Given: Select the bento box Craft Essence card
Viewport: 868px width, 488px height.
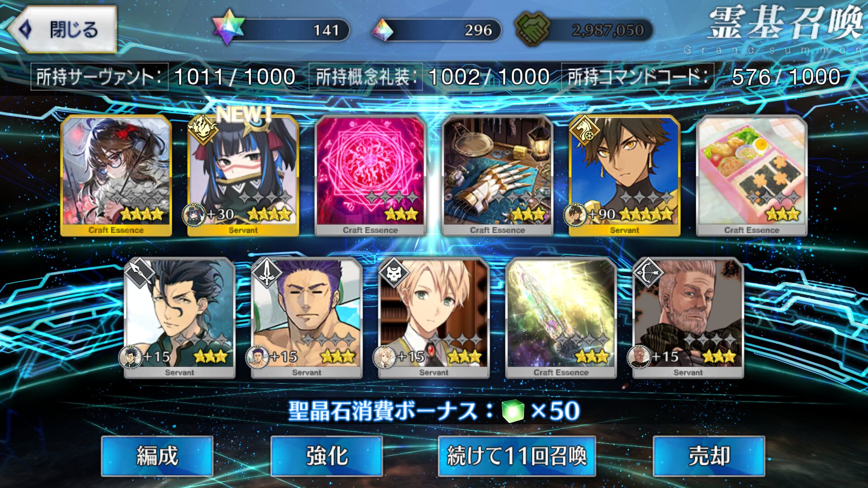Looking at the screenshot, I should click(751, 175).
